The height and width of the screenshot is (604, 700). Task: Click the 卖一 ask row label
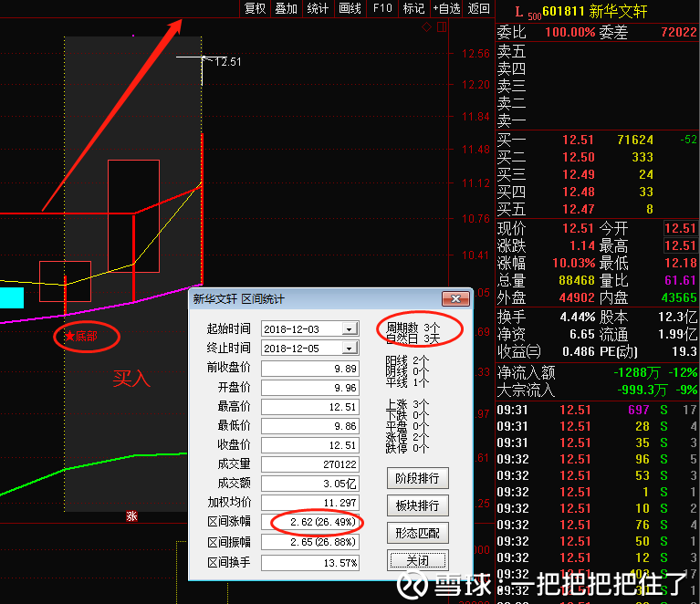tap(512, 120)
